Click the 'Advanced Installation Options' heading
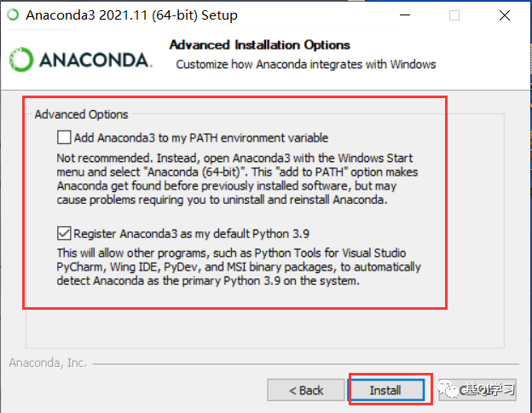The width and height of the screenshot is (532, 413). 259,45
